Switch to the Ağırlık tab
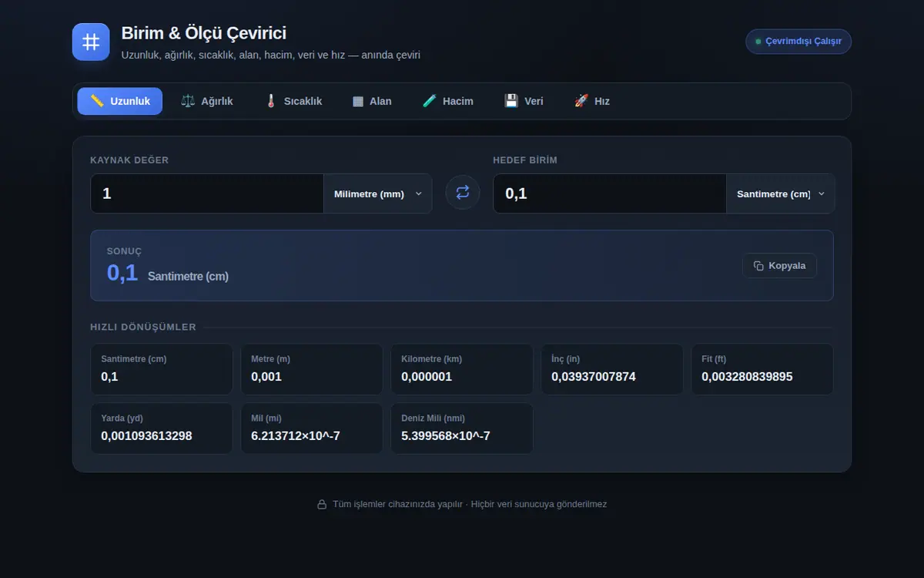This screenshot has height=578, width=924. 206,101
